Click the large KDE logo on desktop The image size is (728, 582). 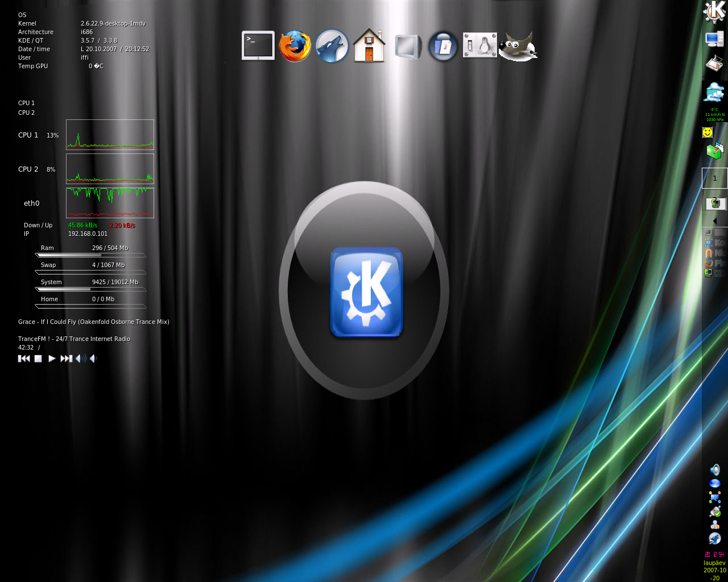366,292
